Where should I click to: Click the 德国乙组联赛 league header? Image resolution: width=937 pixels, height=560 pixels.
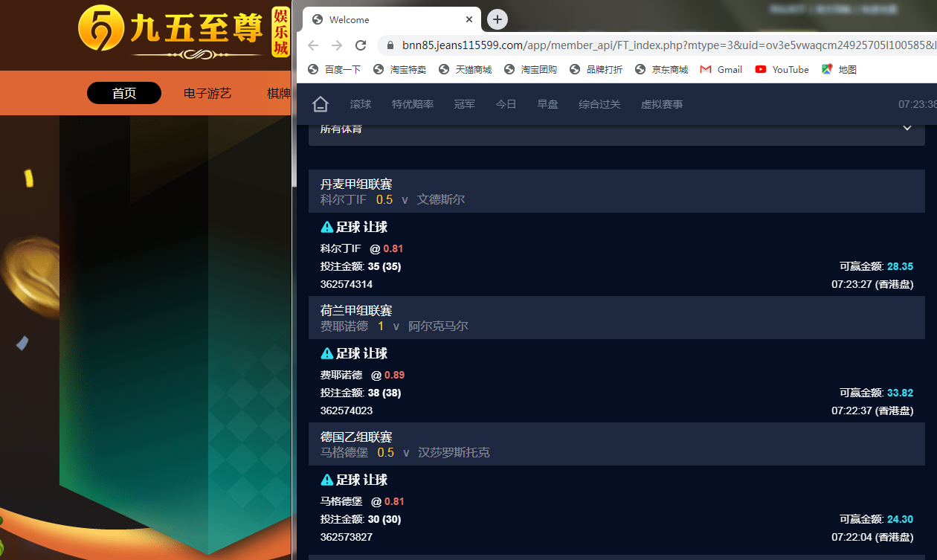(616, 444)
